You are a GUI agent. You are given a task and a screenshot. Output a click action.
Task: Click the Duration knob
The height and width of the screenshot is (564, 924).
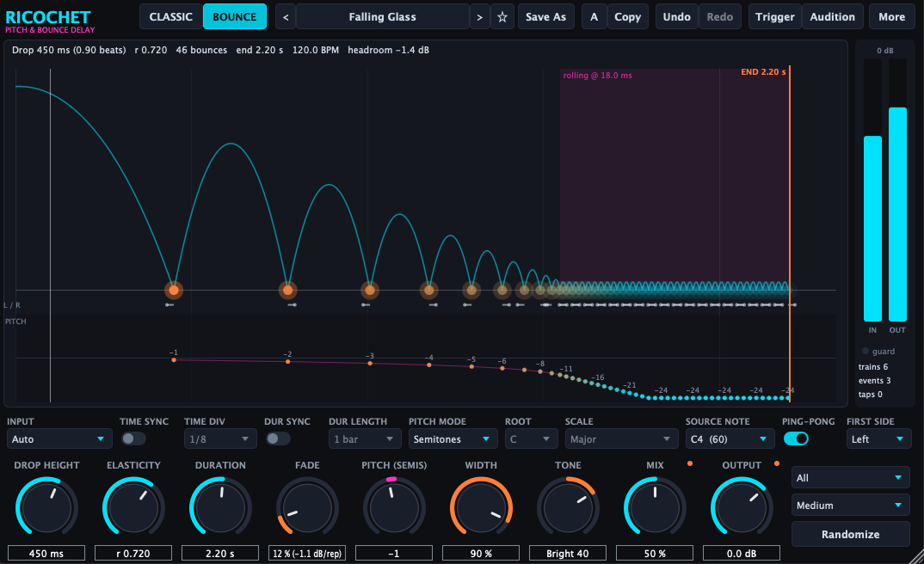(220, 507)
